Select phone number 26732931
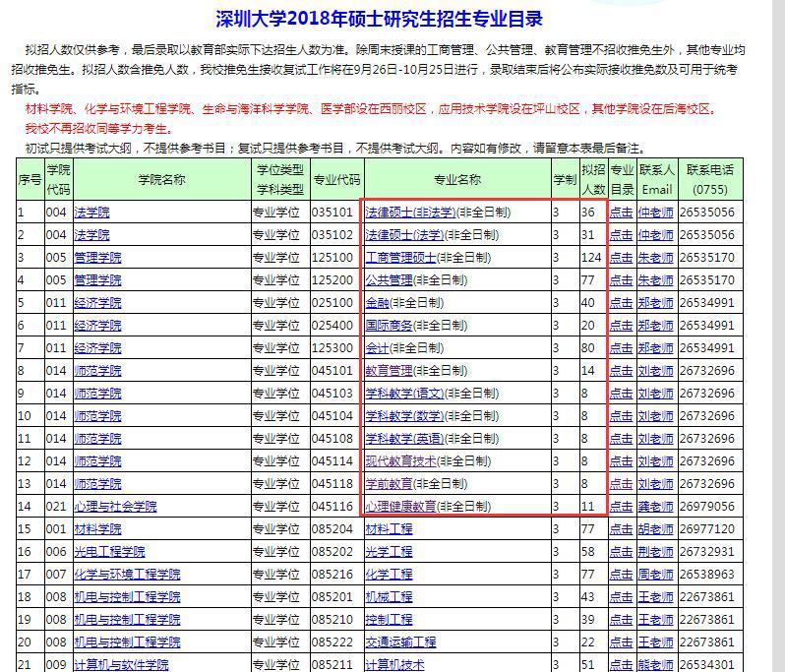 (x=707, y=552)
